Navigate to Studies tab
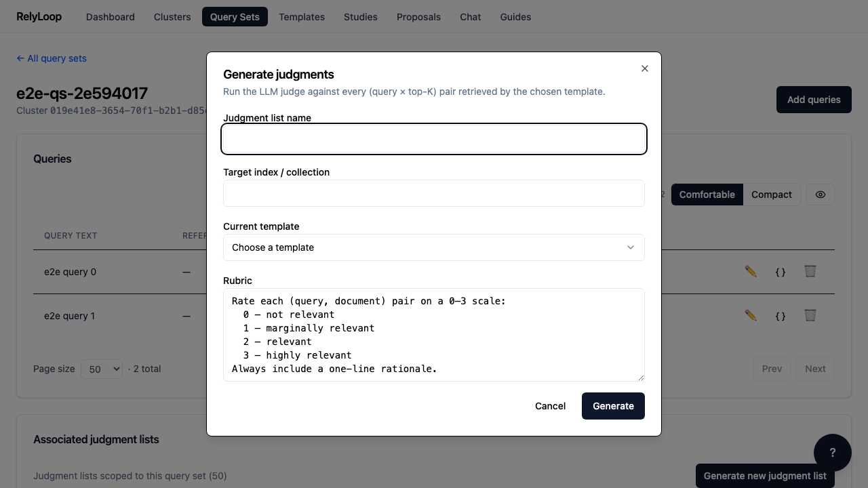 361,17
